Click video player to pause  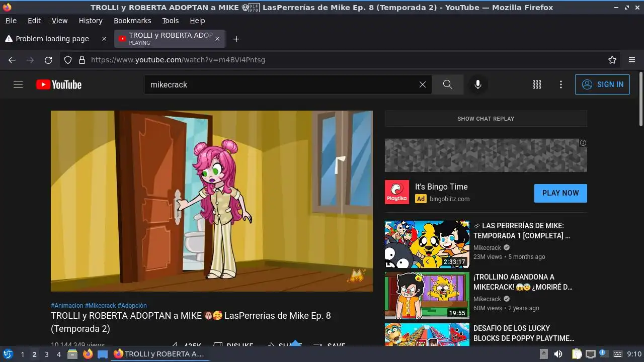(x=212, y=201)
